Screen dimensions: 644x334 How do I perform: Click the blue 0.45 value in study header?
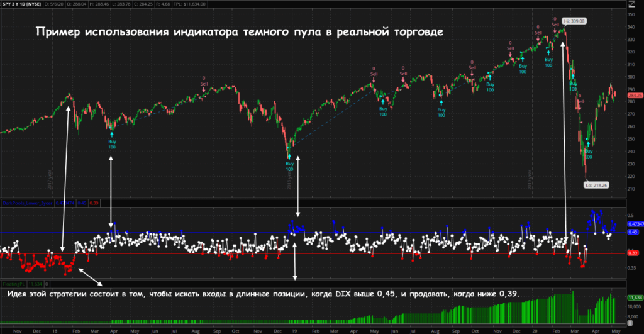point(82,203)
